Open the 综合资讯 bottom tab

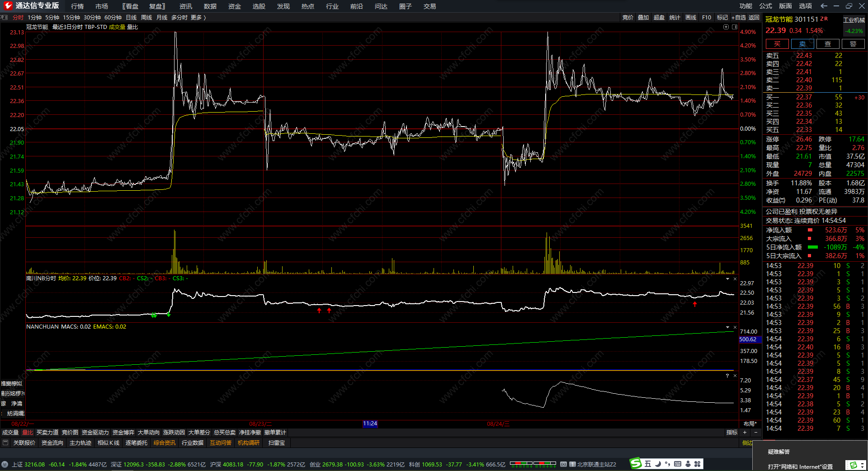pyautogui.click(x=165, y=443)
